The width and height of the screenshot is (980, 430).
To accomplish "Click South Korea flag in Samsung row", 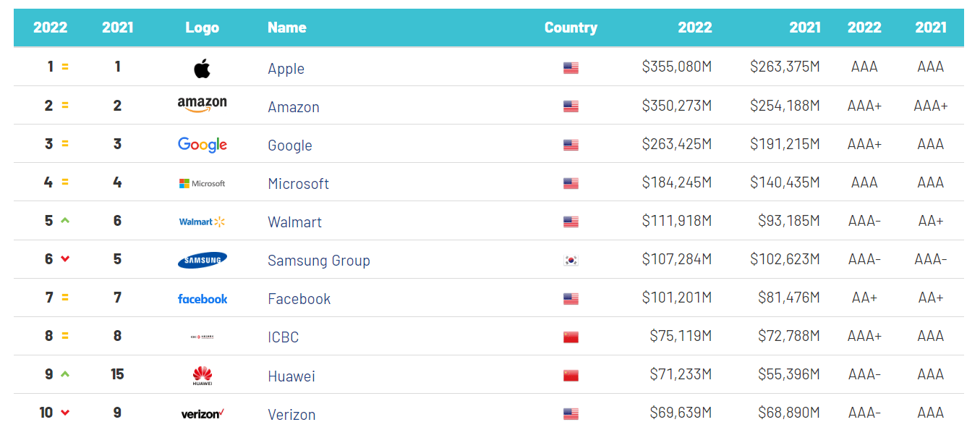I will pos(571,261).
